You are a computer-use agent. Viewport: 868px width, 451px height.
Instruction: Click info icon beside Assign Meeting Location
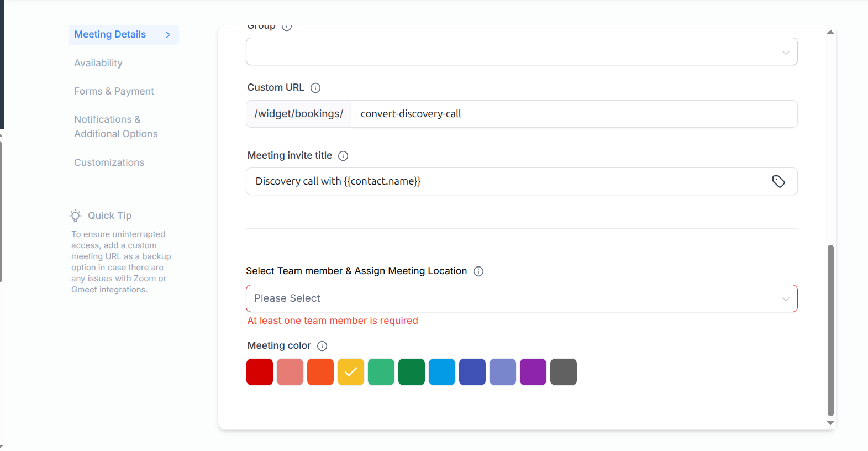pos(478,271)
